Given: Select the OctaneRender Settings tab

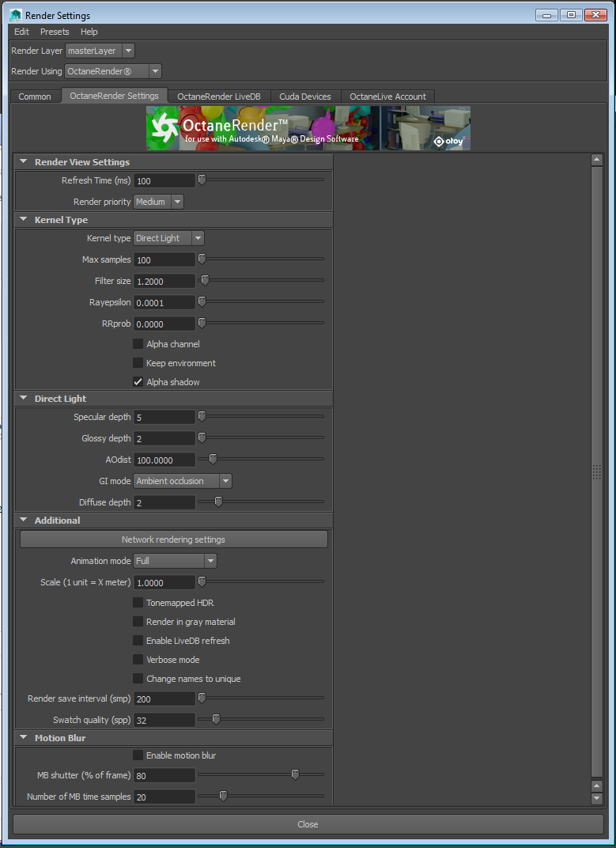Looking at the screenshot, I should click(x=114, y=96).
